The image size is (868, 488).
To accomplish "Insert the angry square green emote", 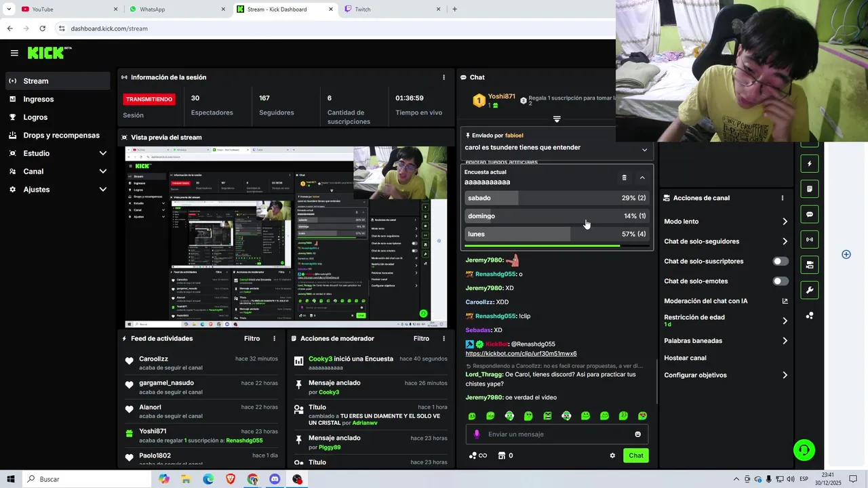I will point(547,415).
